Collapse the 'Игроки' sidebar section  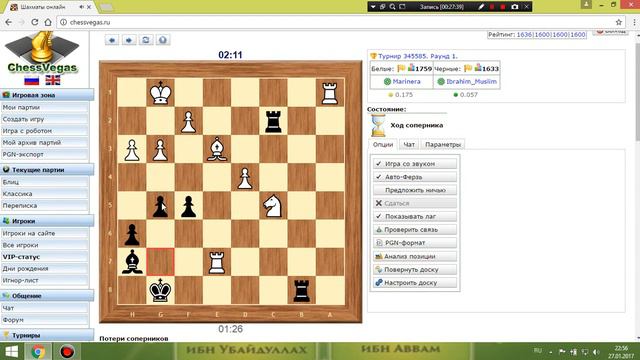coord(47,221)
